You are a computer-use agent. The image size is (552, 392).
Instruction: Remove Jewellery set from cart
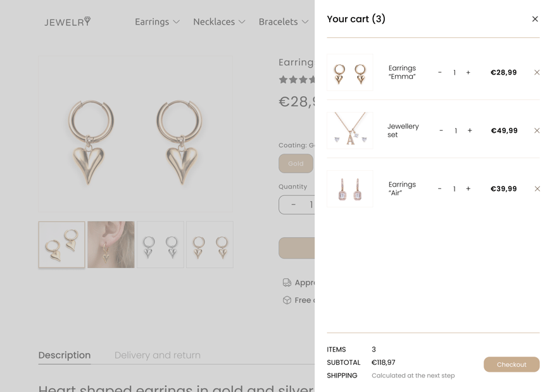click(x=537, y=131)
